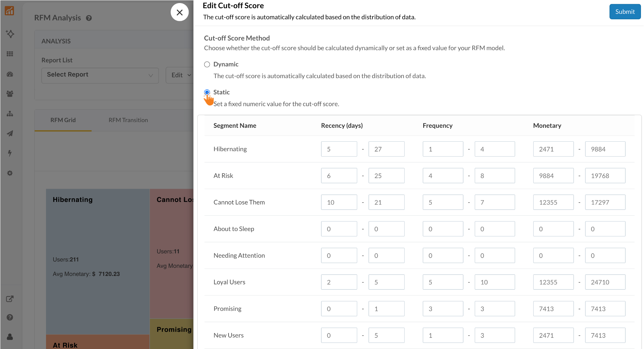Open the Select Report dropdown
Image resolution: width=644 pixels, height=349 pixels.
100,75
